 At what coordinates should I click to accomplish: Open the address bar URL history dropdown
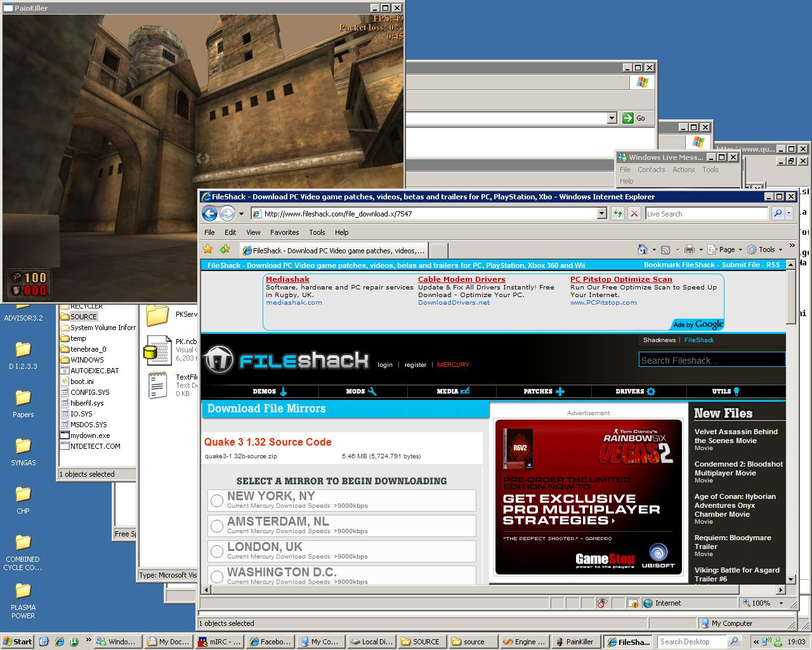[x=602, y=213]
